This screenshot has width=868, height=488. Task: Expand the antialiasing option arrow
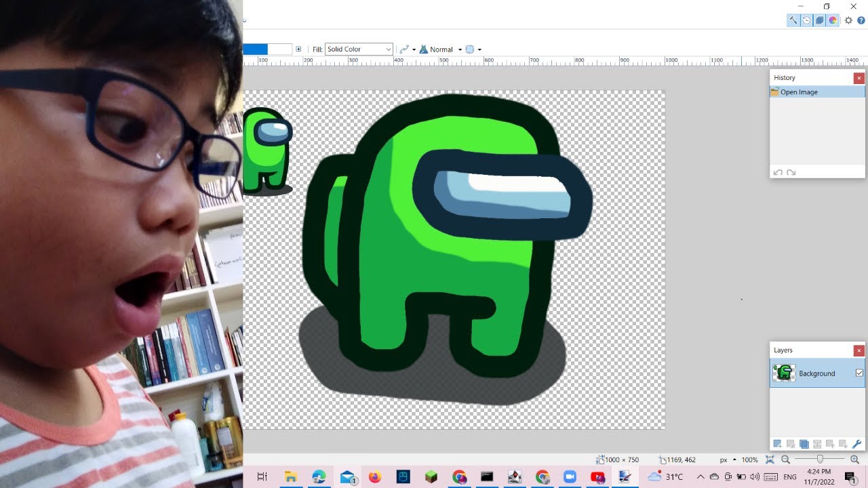coord(414,49)
